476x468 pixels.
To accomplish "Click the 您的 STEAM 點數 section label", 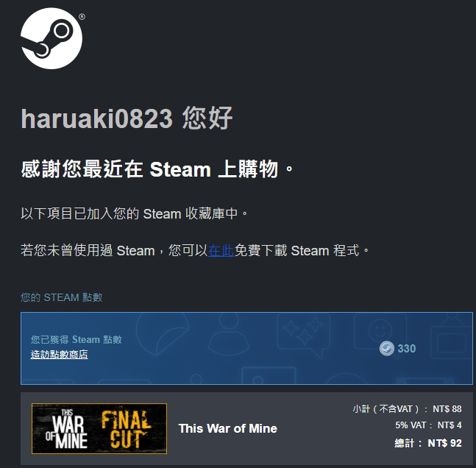I will point(62,297).
